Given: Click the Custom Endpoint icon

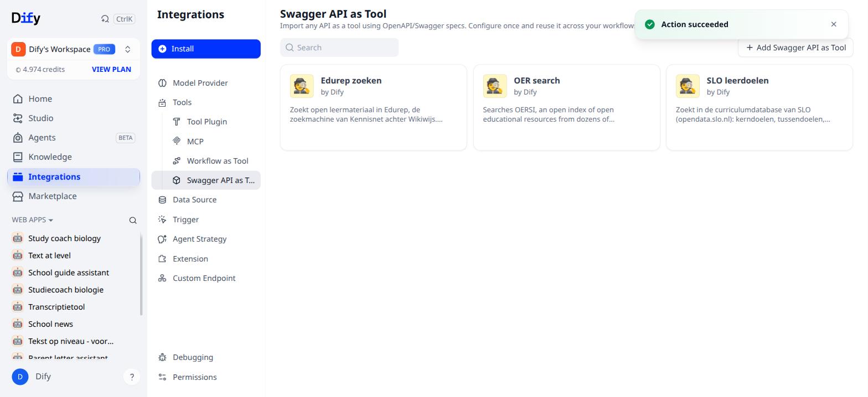Looking at the screenshot, I should tap(162, 278).
